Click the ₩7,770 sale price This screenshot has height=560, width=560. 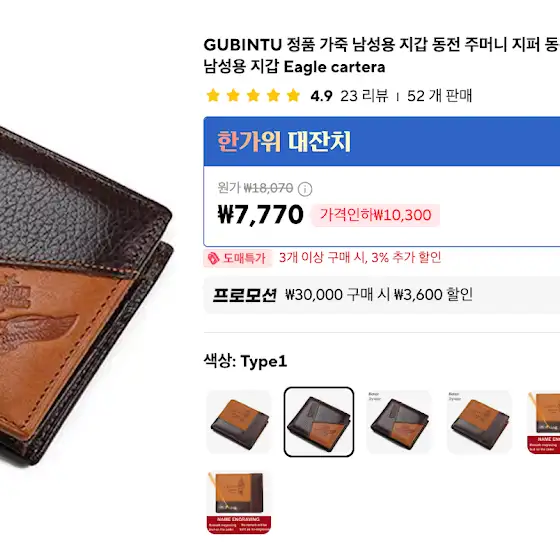click(x=260, y=215)
